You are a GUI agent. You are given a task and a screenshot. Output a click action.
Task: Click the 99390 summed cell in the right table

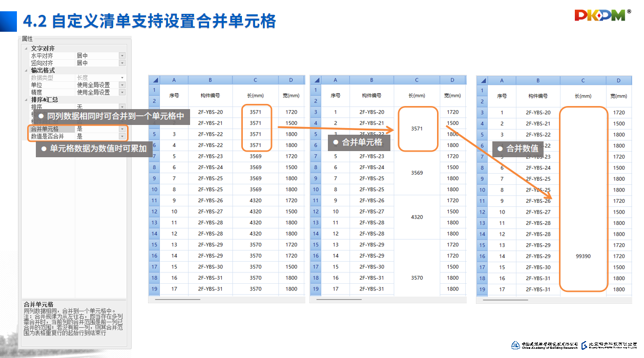point(583,201)
